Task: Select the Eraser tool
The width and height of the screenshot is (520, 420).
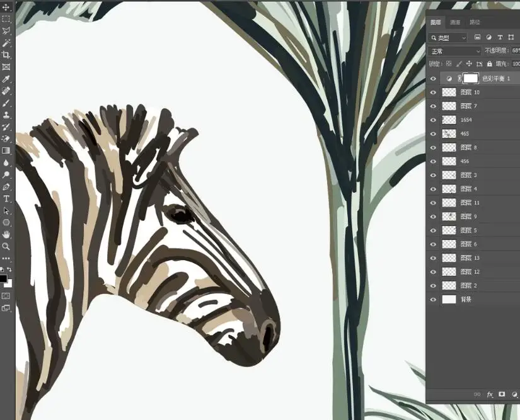Action: 6,139
